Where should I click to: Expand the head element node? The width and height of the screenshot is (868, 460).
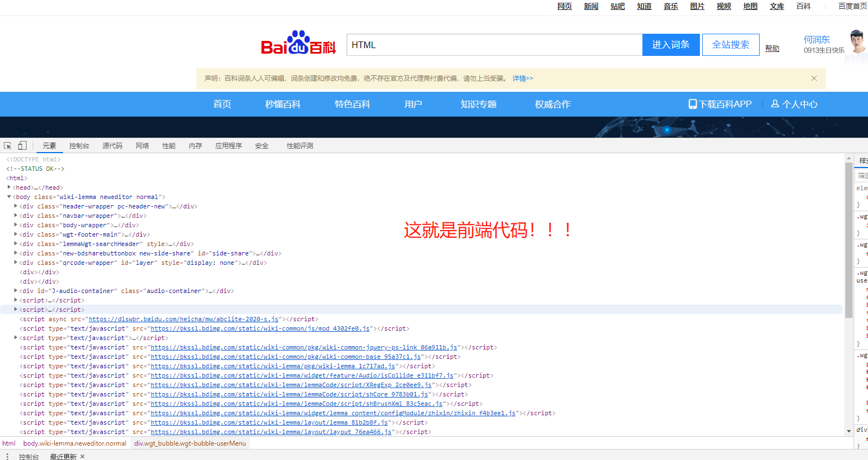click(9, 187)
